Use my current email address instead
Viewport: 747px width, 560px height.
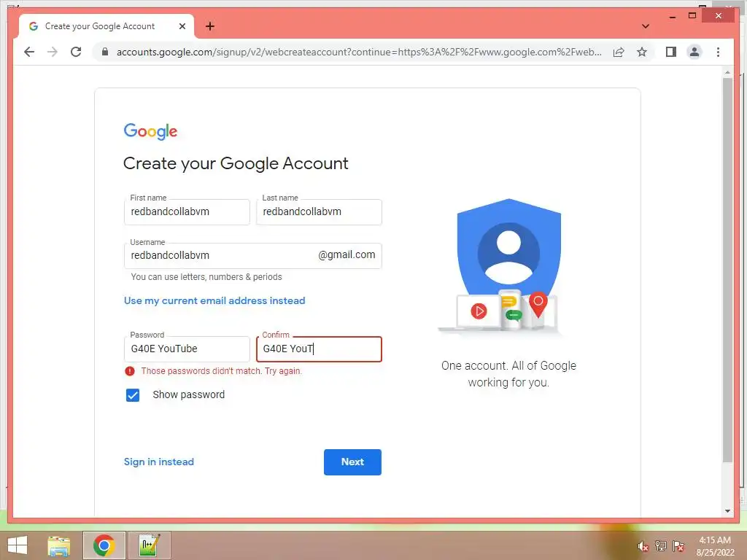click(214, 300)
